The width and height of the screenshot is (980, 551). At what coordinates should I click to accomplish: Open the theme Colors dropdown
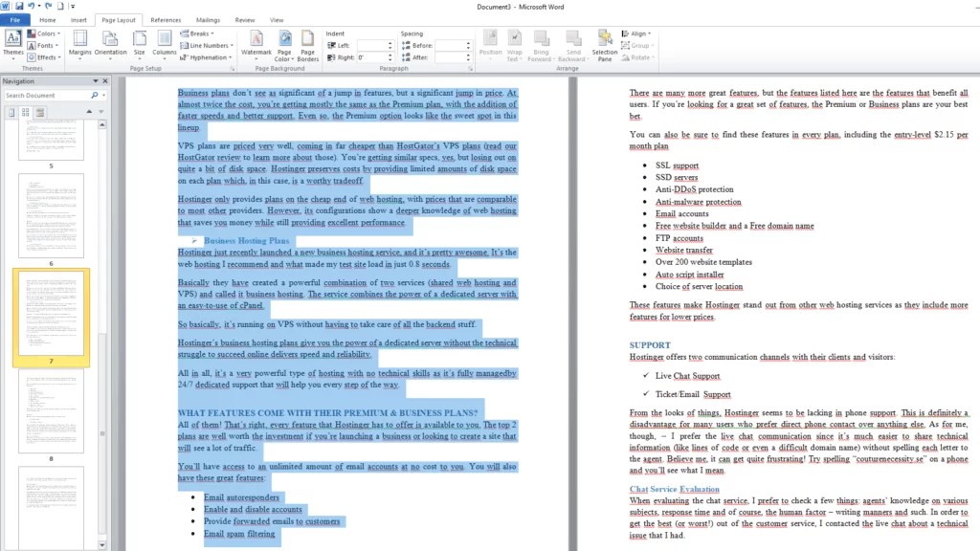[44, 33]
